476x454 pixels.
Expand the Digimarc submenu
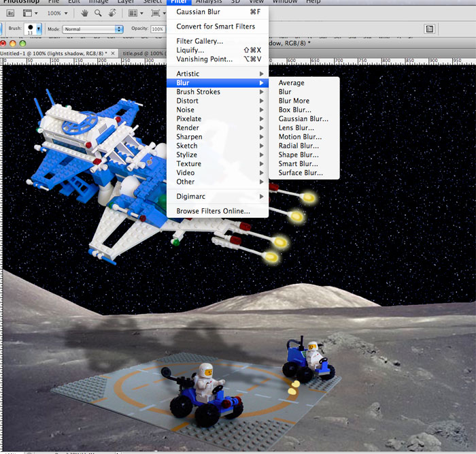point(218,197)
